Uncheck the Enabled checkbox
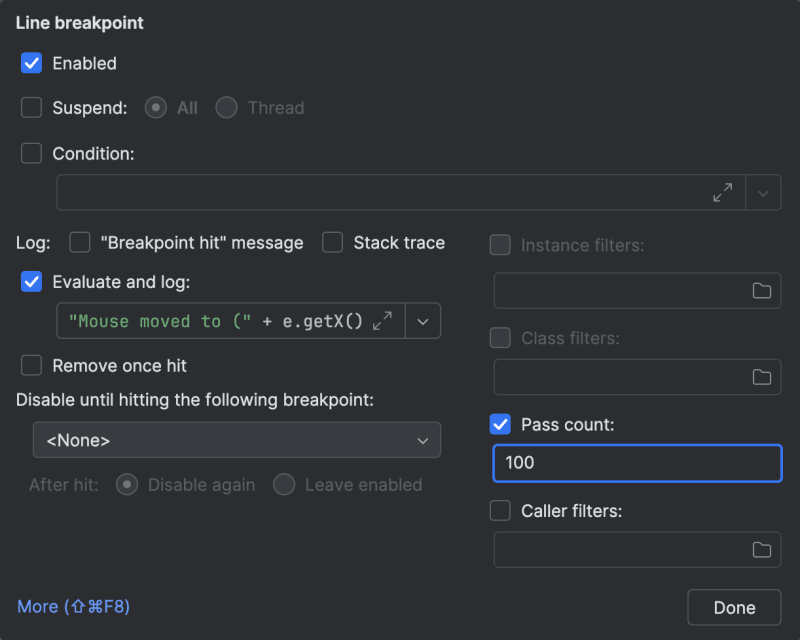 click(x=32, y=63)
